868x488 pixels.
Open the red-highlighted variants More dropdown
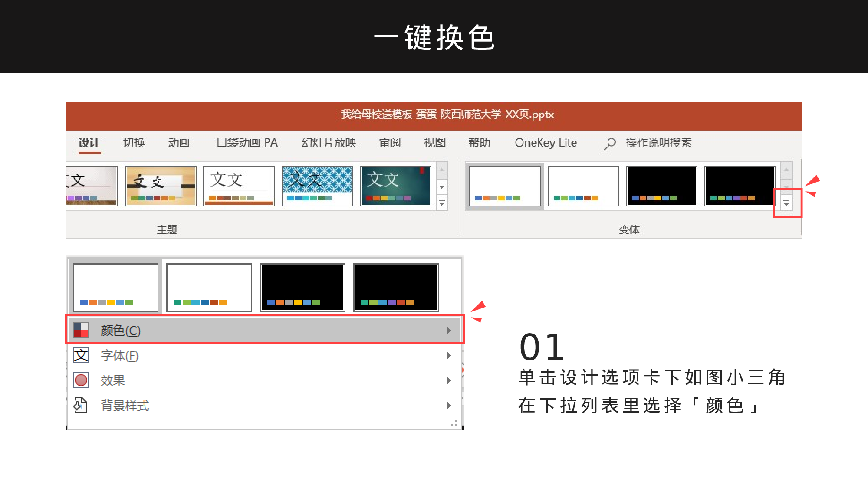point(787,202)
